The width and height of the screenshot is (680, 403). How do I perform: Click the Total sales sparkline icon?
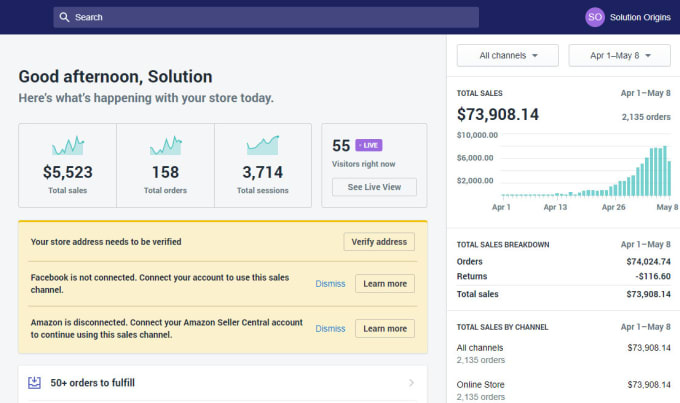pyautogui.click(x=67, y=145)
